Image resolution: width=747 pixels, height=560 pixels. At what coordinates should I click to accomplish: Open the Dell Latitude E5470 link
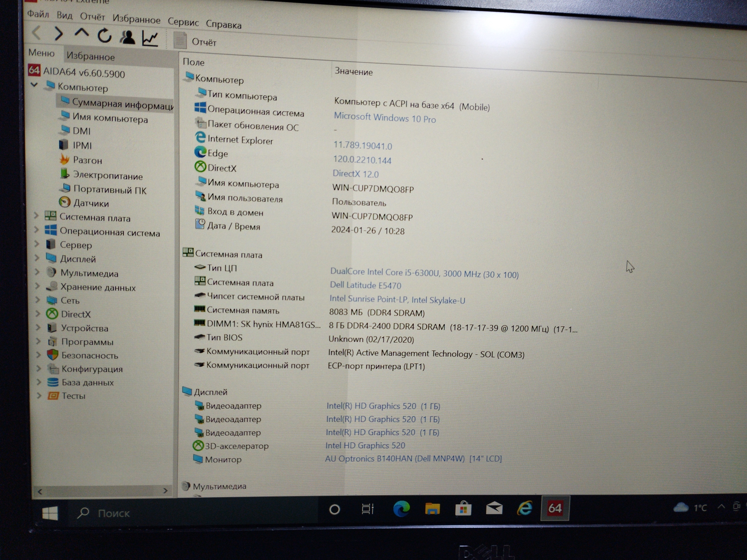pyautogui.click(x=365, y=285)
